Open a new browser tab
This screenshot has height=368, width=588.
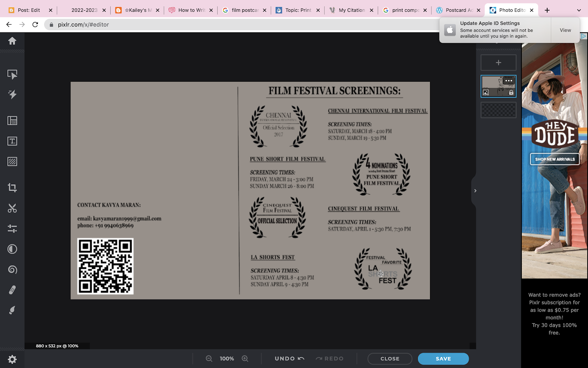click(547, 10)
